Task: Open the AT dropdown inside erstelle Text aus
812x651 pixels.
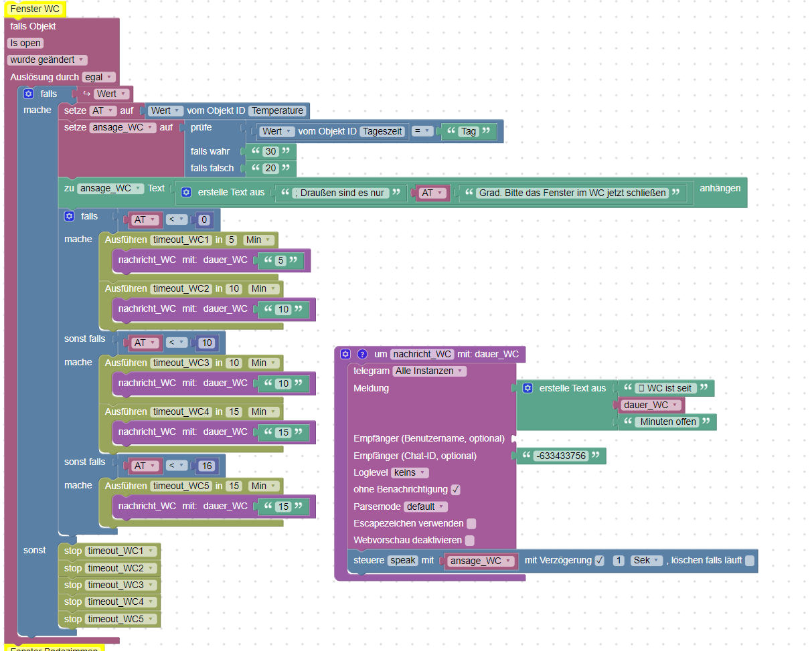Action: (432, 193)
